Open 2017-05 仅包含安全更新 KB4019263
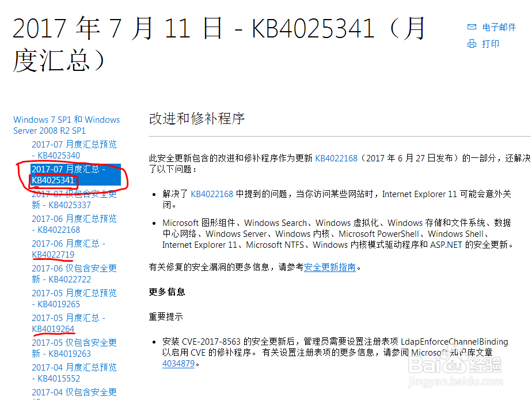 (74, 348)
